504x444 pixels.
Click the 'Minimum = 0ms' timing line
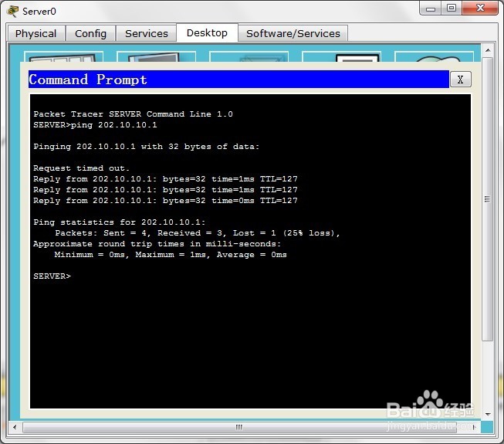pos(171,255)
